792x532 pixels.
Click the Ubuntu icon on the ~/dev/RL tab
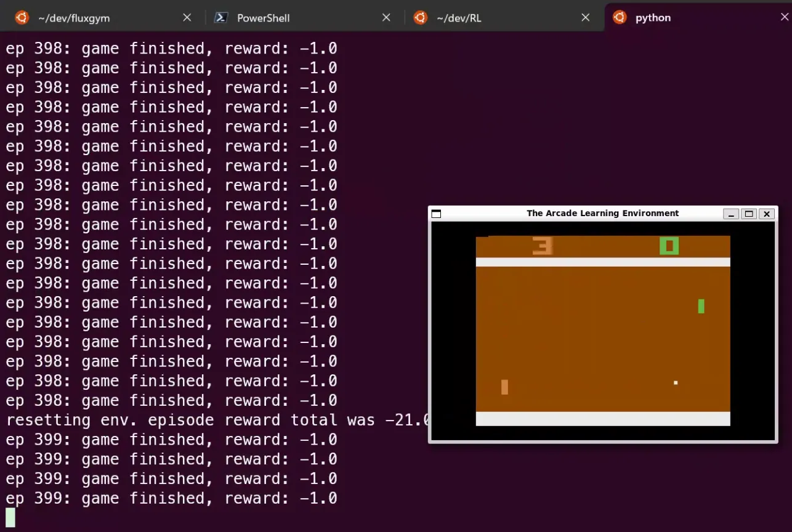click(x=421, y=18)
